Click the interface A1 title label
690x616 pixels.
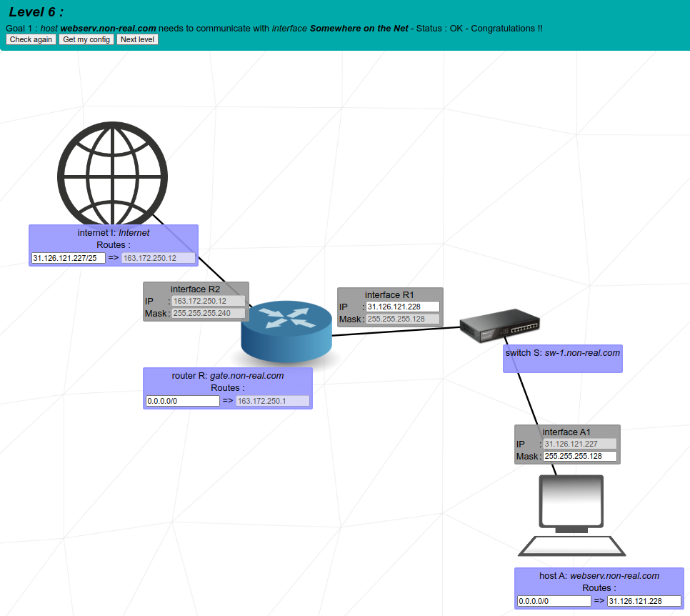click(x=566, y=432)
